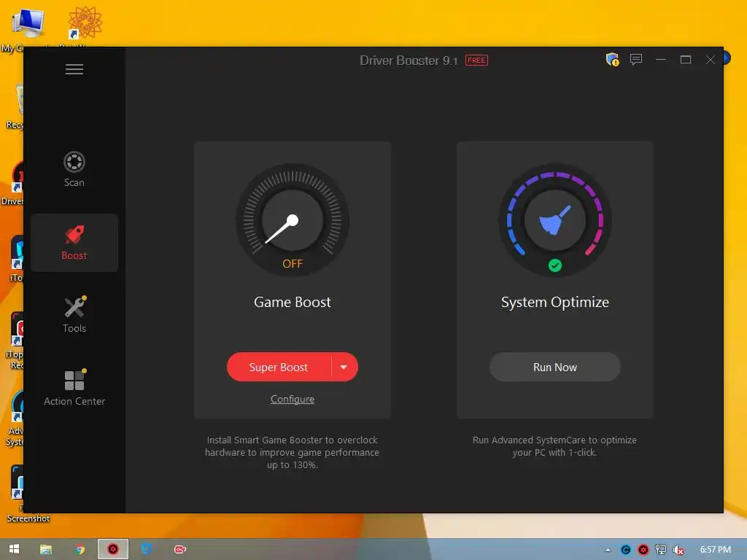Open the Tools section in sidebar
The image size is (747, 560).
click(74, 315)
